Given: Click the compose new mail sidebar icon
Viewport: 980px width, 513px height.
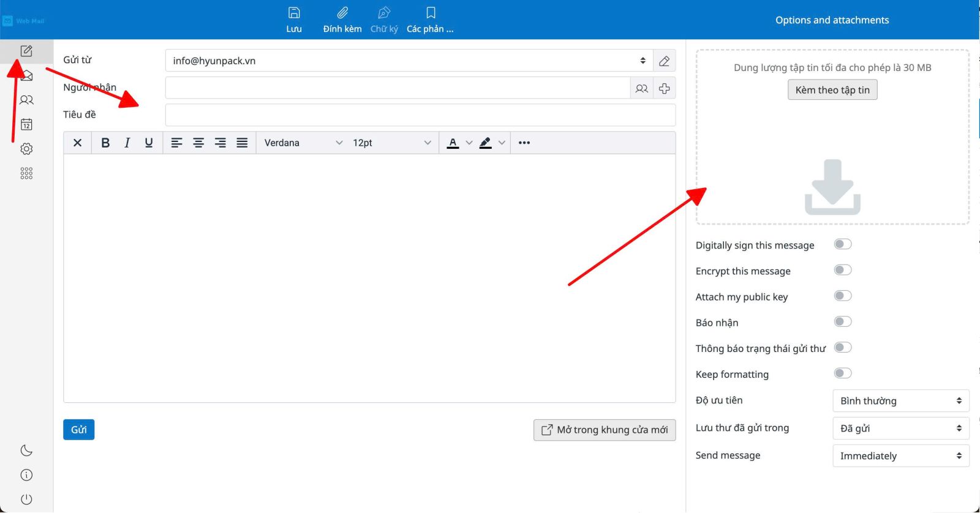Looking at the screenshot, I should 26,51.
